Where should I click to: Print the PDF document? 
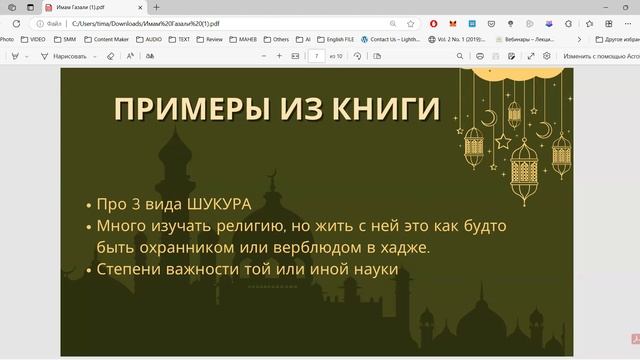click(480, 56)
